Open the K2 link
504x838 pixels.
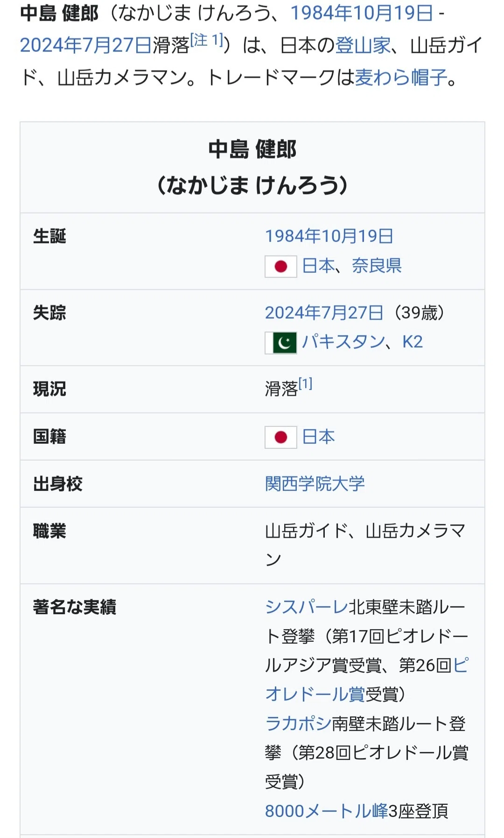coord(413,342)
